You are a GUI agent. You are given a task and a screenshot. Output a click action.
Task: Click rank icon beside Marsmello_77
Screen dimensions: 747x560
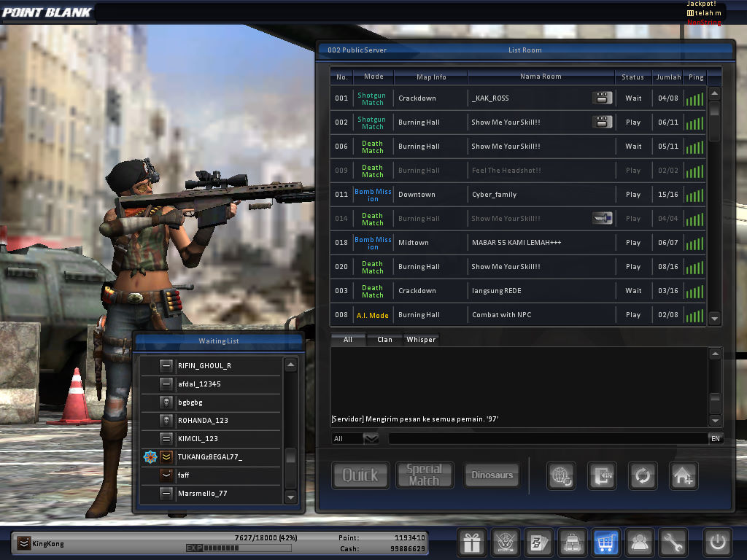[x=166, y=494]
